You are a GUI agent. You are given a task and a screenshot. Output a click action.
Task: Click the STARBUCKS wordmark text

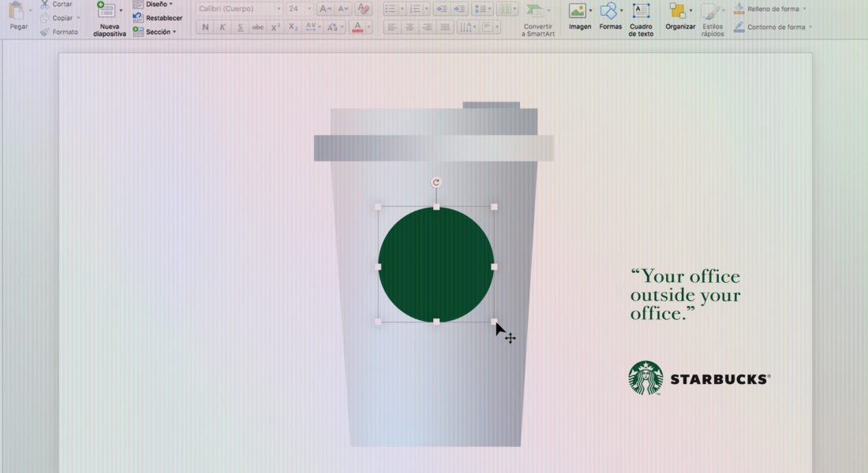coord(720,379)
